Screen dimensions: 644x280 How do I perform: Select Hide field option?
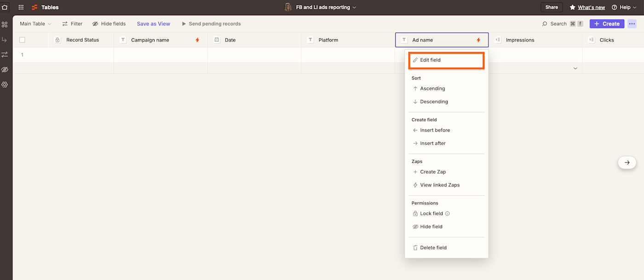[446, 227]
